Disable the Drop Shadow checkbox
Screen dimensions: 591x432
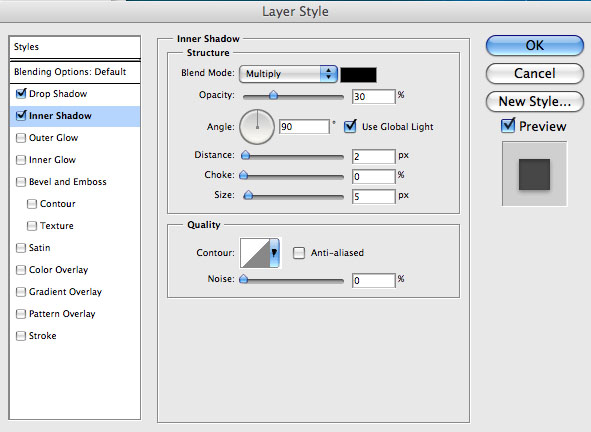(21, 93)
